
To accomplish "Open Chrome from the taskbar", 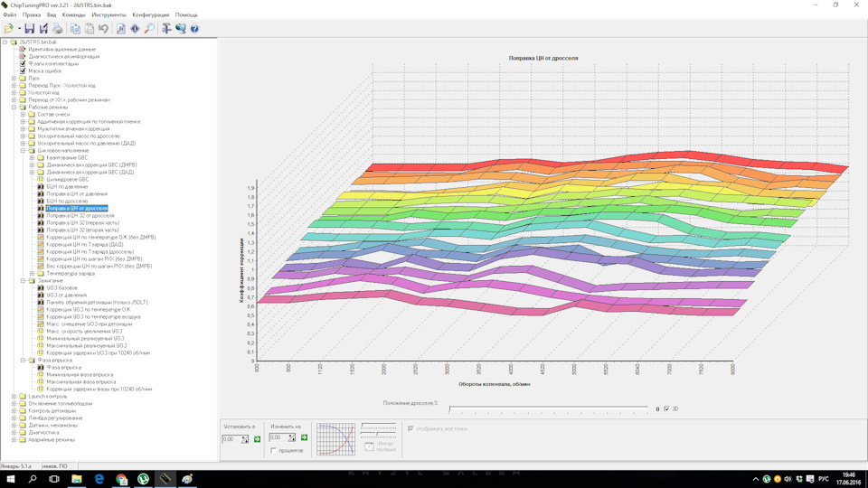I will (x=121, y=479).
